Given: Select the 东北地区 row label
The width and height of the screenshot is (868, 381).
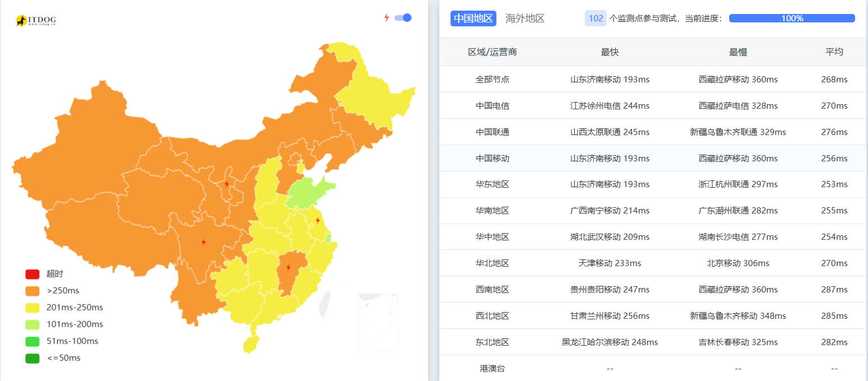Looking at the screenshot, I should tap(492, 342).
